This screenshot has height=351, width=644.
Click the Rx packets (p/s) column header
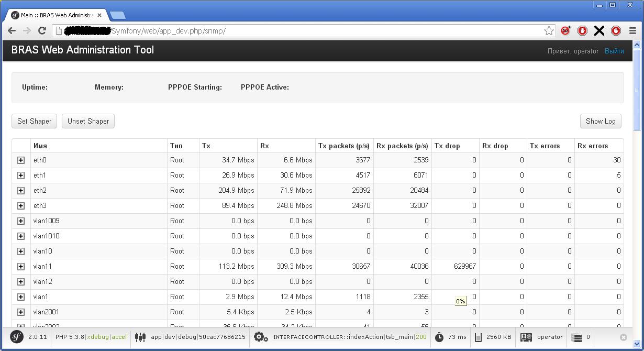402,146
